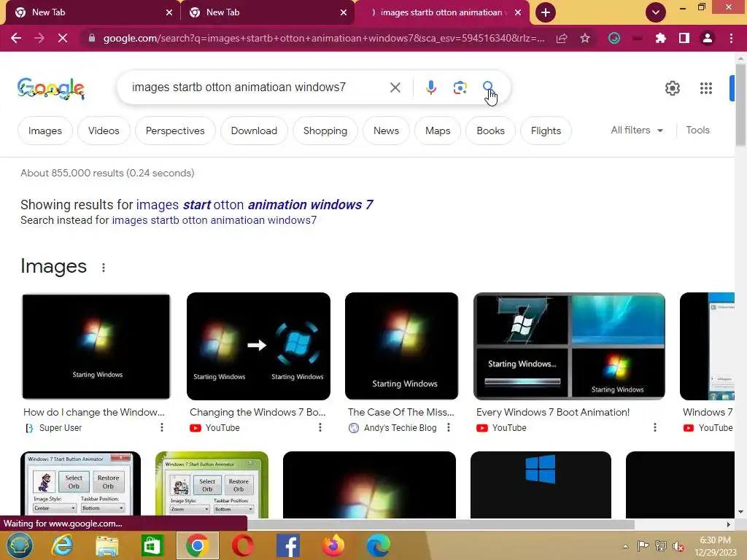Select the News filter chip
Image resolution: width=747 pixels, height=560 pixels.
click(386, 131)
